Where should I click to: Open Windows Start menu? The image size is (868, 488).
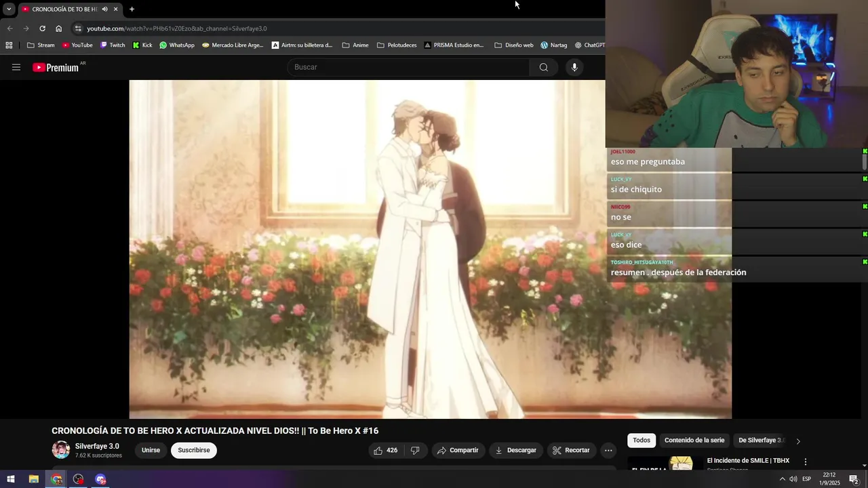coord(11,479)
